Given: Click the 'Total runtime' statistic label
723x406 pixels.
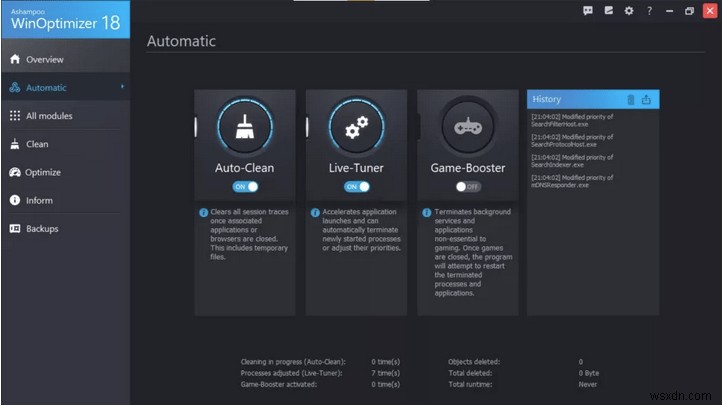Looking at the screenshot, I should pos(470,384).
